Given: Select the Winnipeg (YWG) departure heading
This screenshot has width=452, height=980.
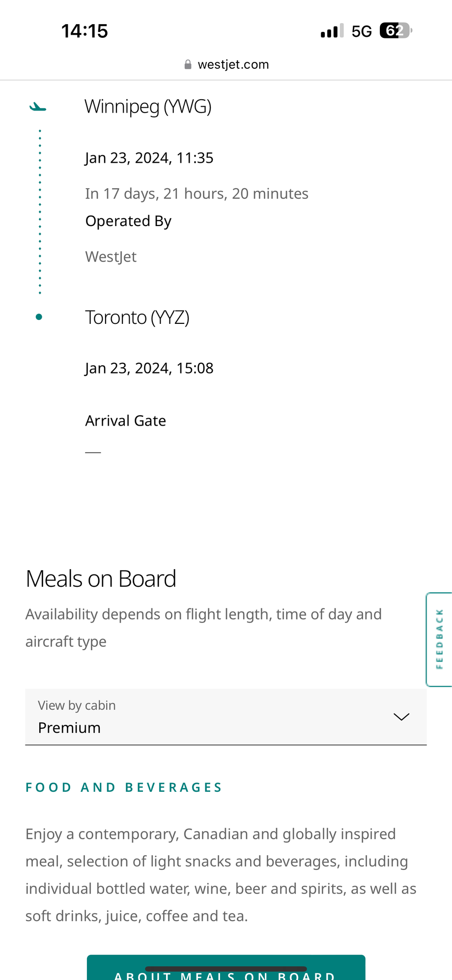Looking at the screenshot, I should (x=148, y=106).
